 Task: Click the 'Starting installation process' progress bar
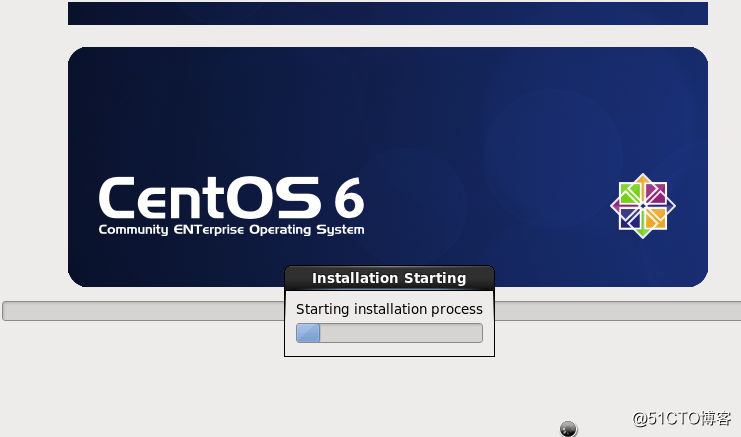coord(389,333)
